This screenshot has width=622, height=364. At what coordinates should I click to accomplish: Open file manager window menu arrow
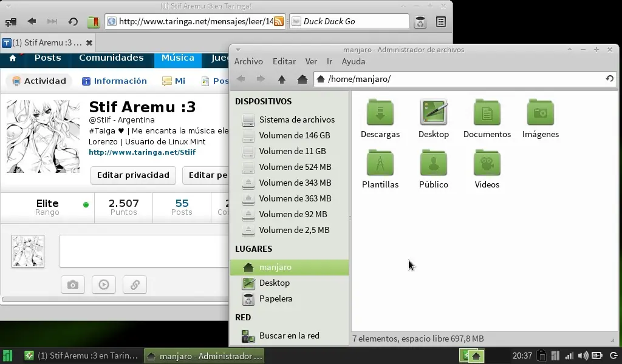pyautogui.click(x=238, y=50)
